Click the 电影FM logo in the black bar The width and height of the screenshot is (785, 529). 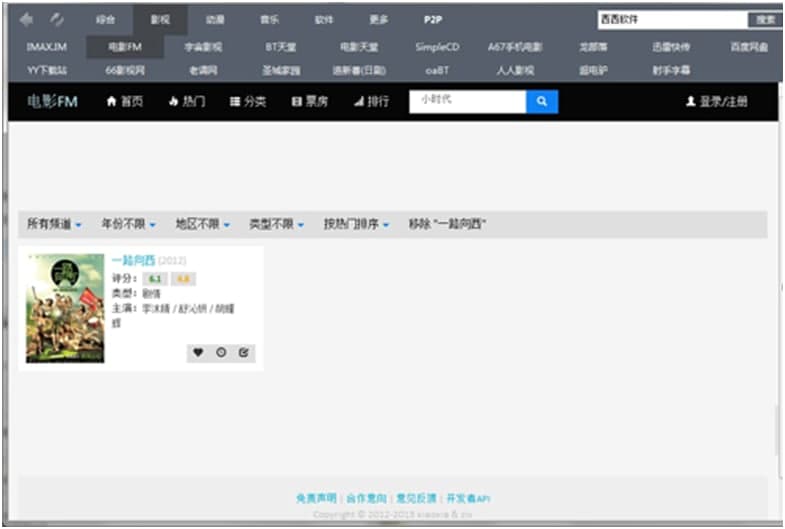[52, 102]
